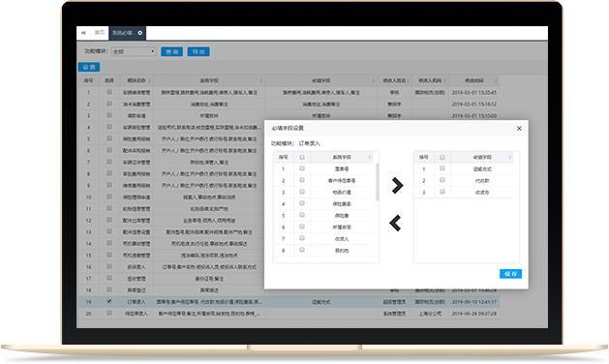Click the 序号 header of the main table
The image size is (609, 364).
click(x=88, y=80)
